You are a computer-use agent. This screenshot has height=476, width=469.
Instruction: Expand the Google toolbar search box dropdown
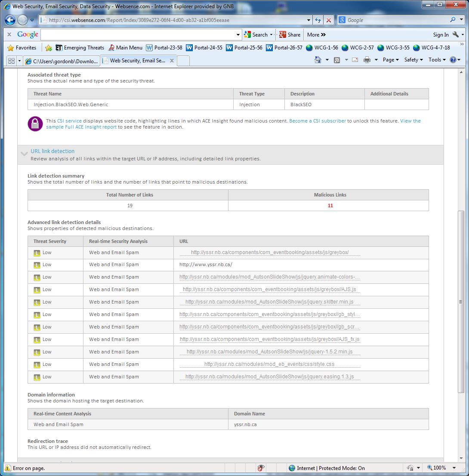point(238,35)
